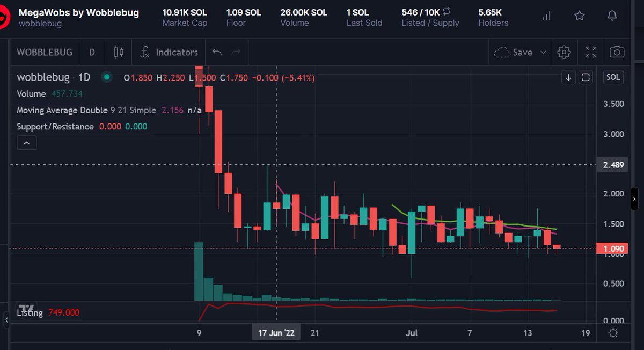Image resolution: width=644 pixels, height=350 pixels.
Task: Click the 2.489 crosshair price label
Action: (613, 165)
